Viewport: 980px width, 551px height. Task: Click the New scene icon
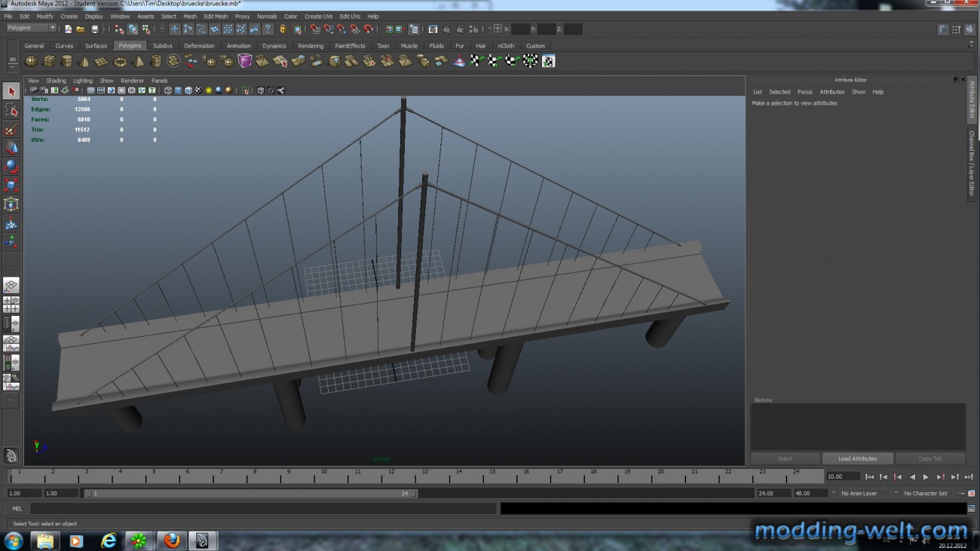[x=68, y=29]
